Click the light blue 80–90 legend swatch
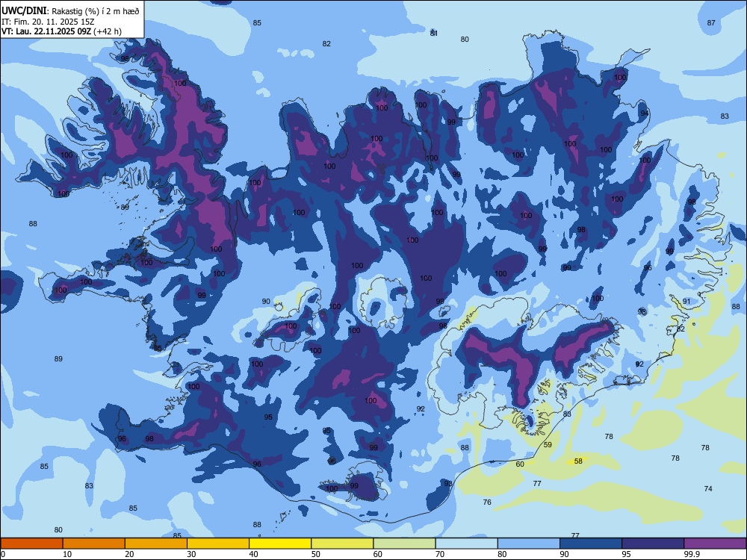Image resolution: width=747 pixels, height=560 pixels. pyautogui.click(x=528, y=544)
